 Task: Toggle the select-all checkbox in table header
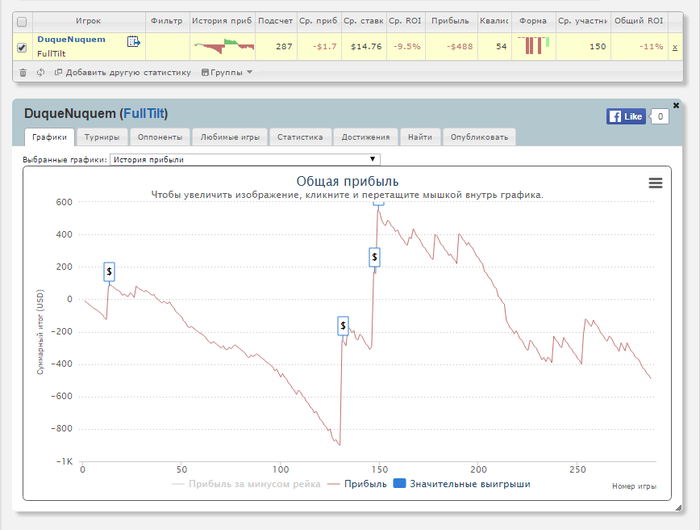(x=22, y=21)
